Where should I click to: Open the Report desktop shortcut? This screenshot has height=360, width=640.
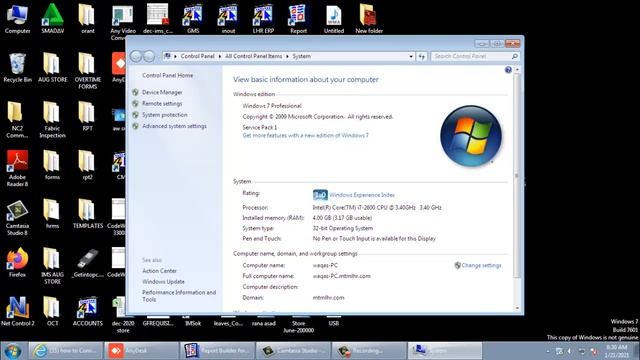[x=298, y=18]
